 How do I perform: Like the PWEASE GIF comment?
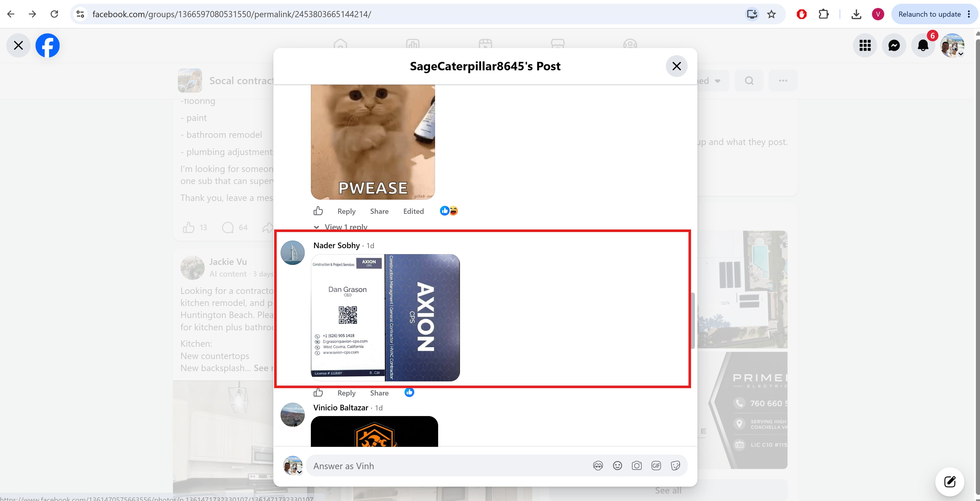point(318,211)
